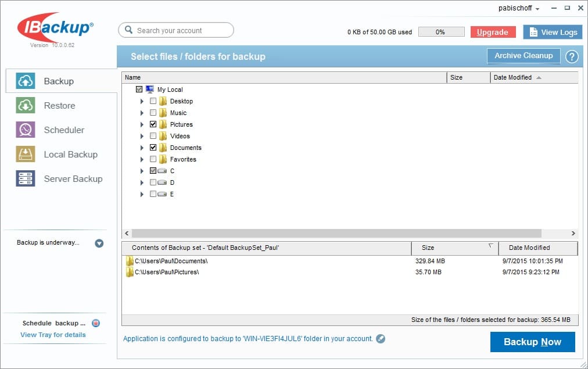This screenshot has width=588, height=369.
Task: Expand the C drive tree node
Action: 142,171
